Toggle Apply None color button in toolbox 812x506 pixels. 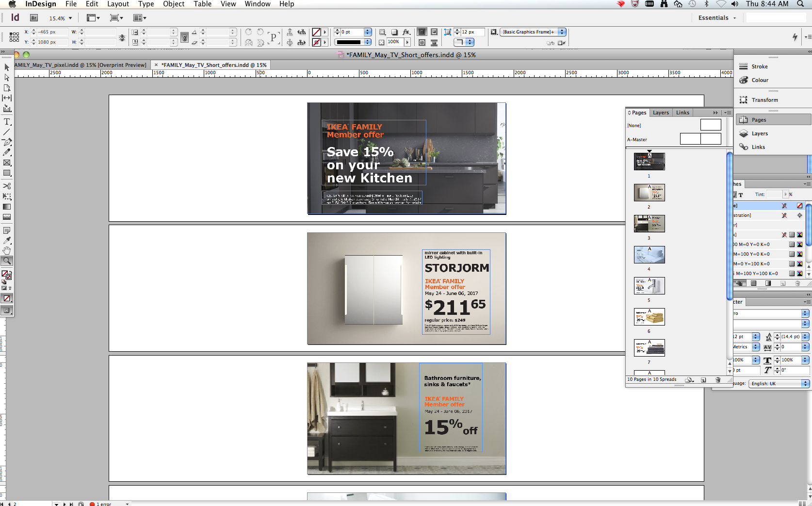tap(7, 298)
